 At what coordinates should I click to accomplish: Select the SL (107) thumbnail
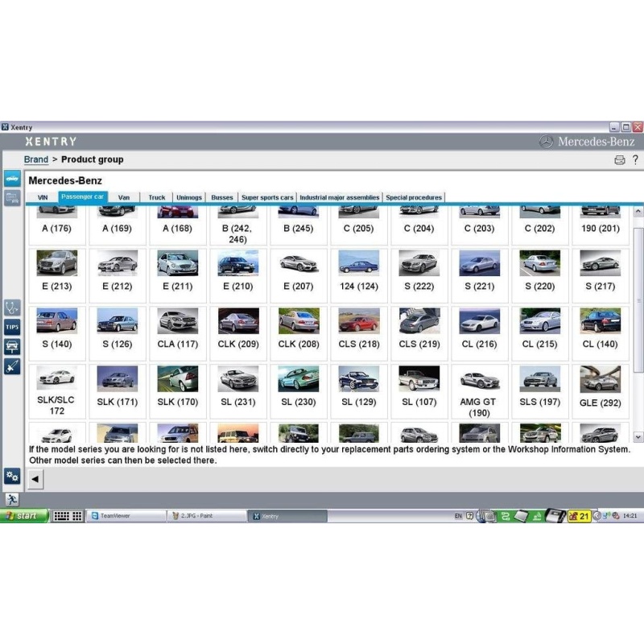[x=419, y=378]
